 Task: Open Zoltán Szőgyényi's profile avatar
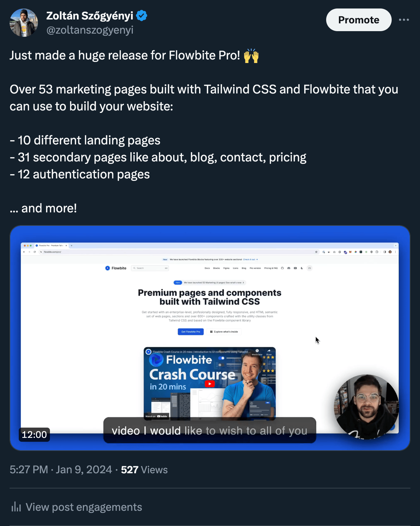point(24,23)
